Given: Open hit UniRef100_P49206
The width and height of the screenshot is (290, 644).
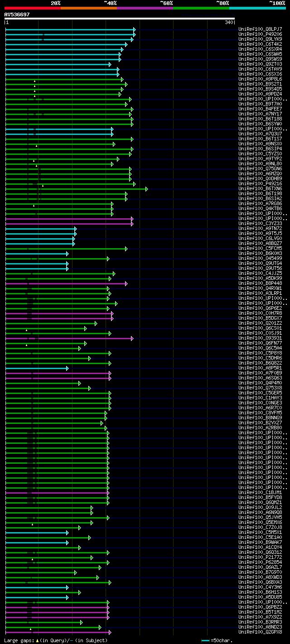Looking at the screenshot, I should pyautogui.click(x=261, y=34).
